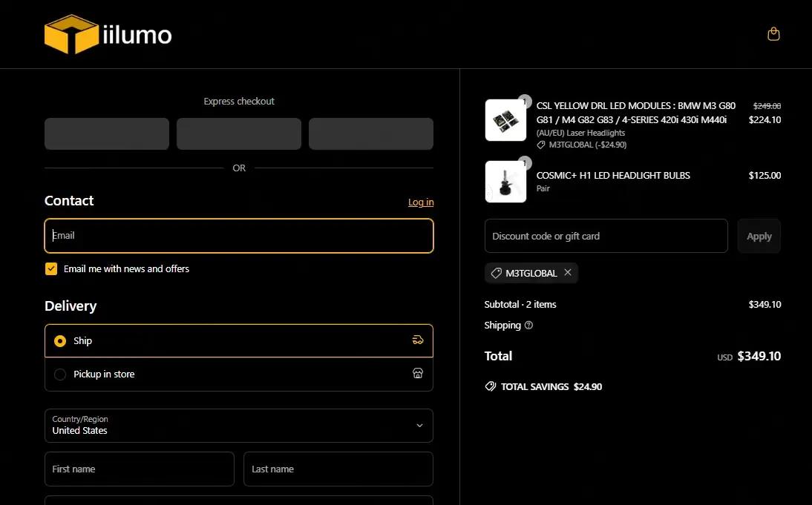Click the $125.00 price
Screen dimensions: 812x505
(x=764, y=176)
